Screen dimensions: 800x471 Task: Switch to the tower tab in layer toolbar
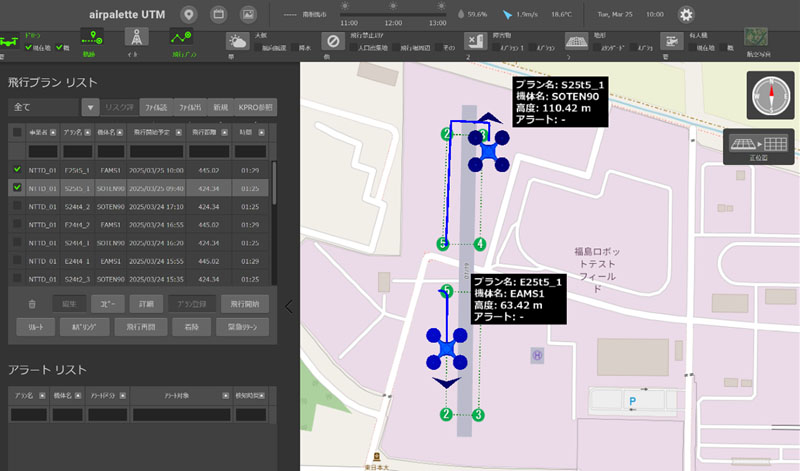(135, 38)
